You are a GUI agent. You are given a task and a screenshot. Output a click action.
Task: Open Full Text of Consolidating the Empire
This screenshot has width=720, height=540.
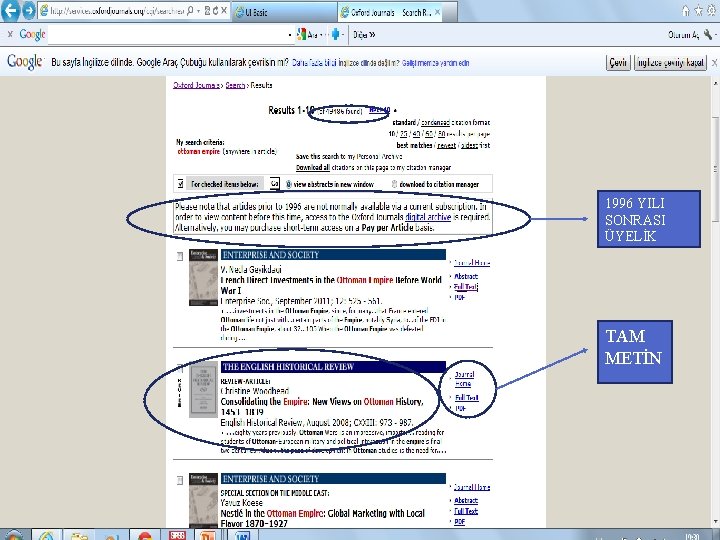tap(467, 398)
